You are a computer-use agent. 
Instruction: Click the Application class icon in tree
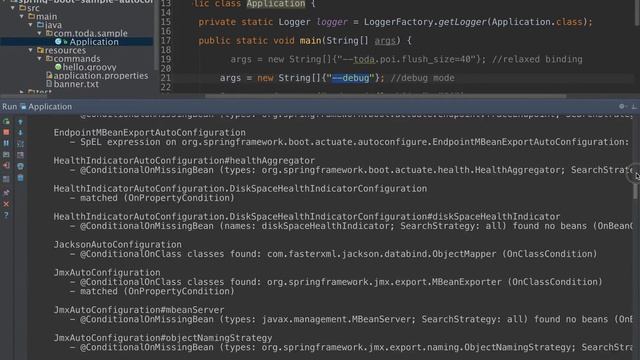click(x=58, y=42)
